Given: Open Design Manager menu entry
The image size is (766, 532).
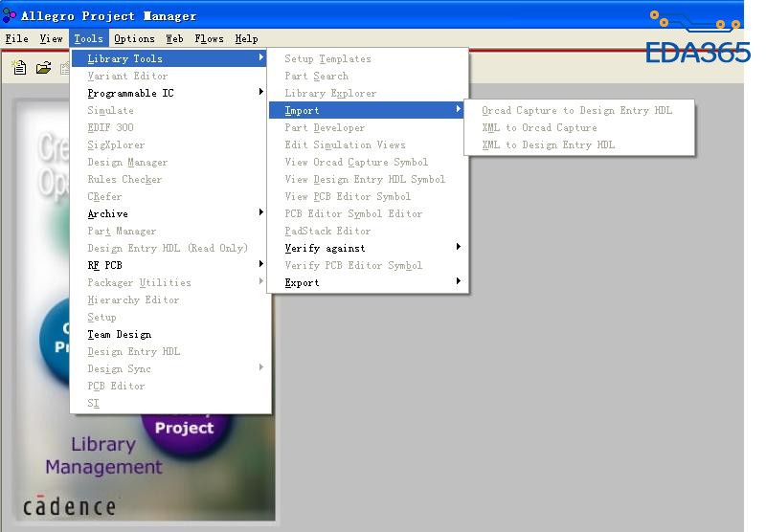Looking at the screenshot, I should pos(169,162).
